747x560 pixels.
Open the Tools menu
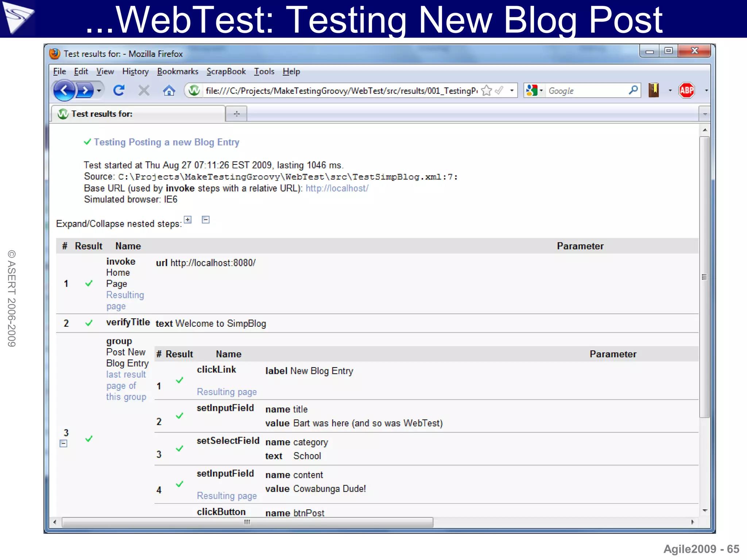[264, 71]
